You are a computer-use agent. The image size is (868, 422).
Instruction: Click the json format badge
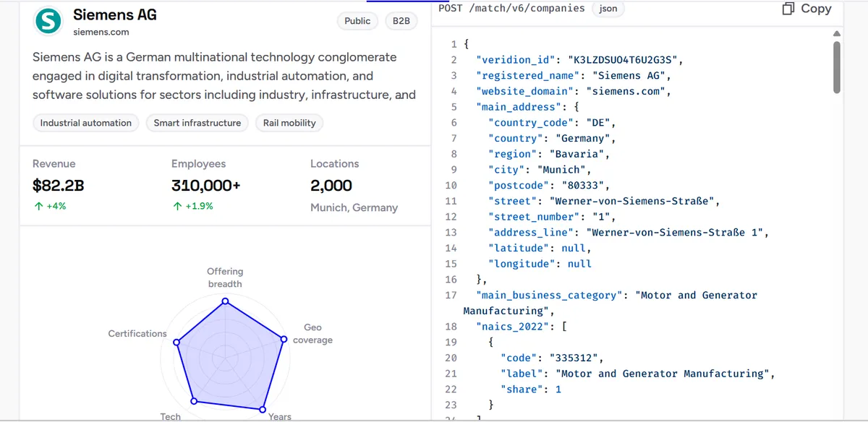coord(608,9)
